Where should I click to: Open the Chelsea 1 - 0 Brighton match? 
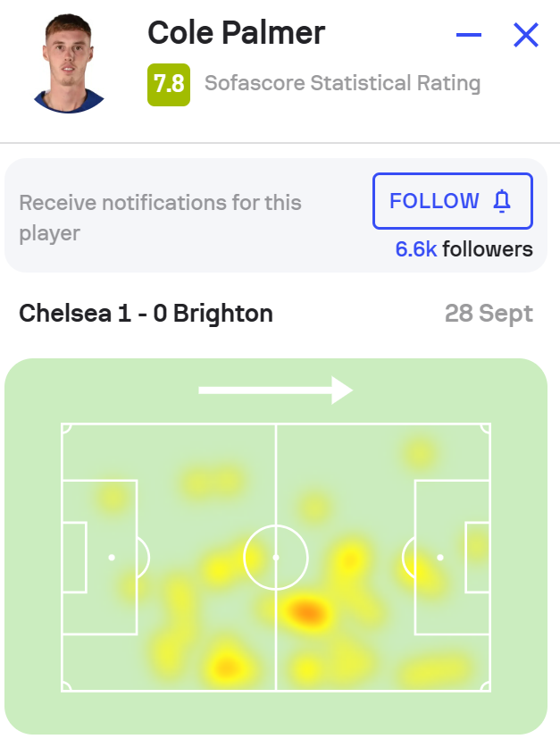pos(146,314)
